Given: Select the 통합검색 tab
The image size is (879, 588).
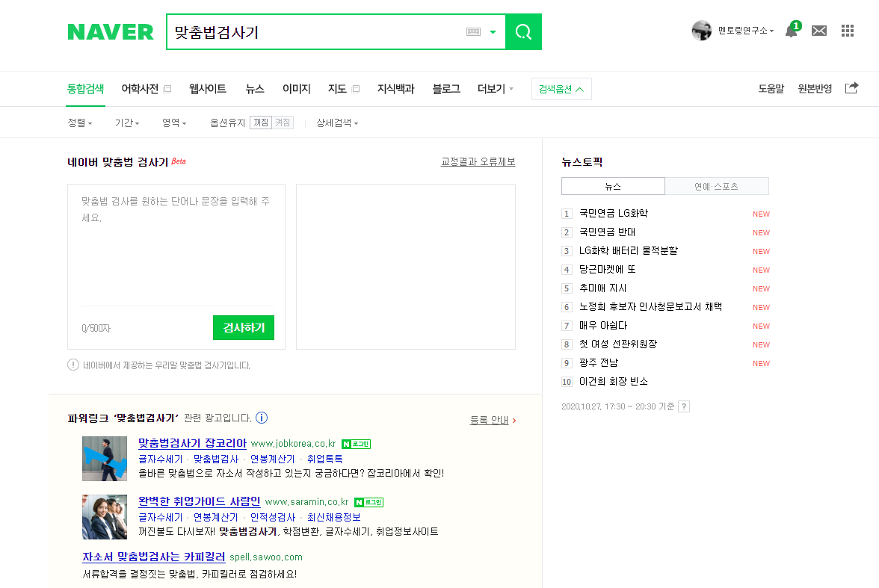Looking at the screenshot, I should [85, 89].
